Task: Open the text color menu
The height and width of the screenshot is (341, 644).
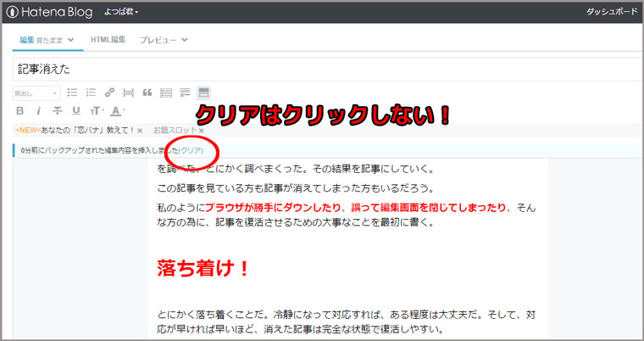Action: (x=118, y=110)
